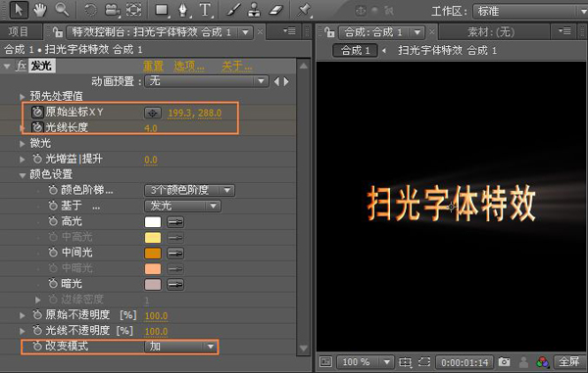Select the Eraser tool
This screenshot has height=373, width=588.
point(276,10)
